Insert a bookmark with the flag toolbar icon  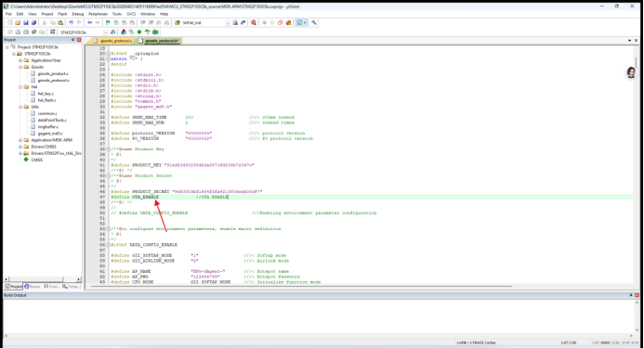point(108,22)
